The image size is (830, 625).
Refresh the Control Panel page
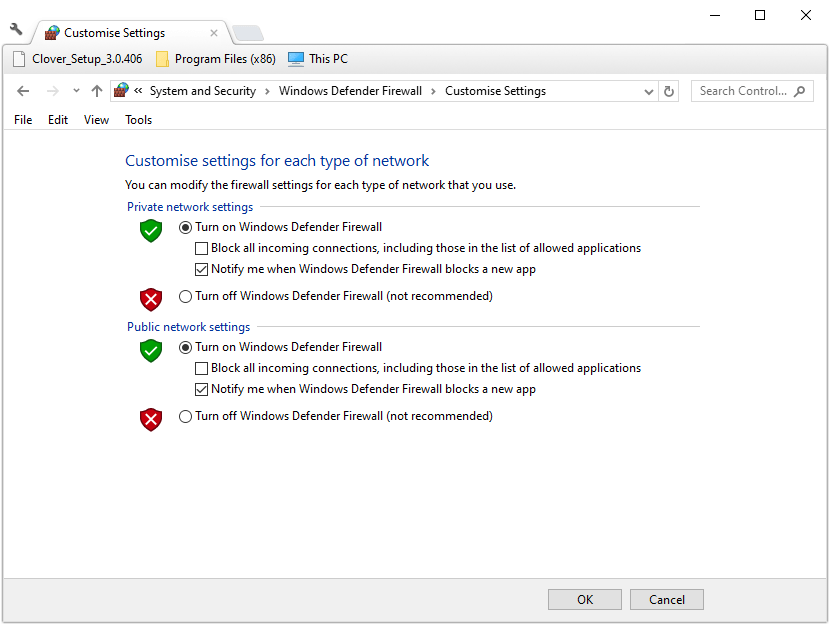tap(669, 92)
